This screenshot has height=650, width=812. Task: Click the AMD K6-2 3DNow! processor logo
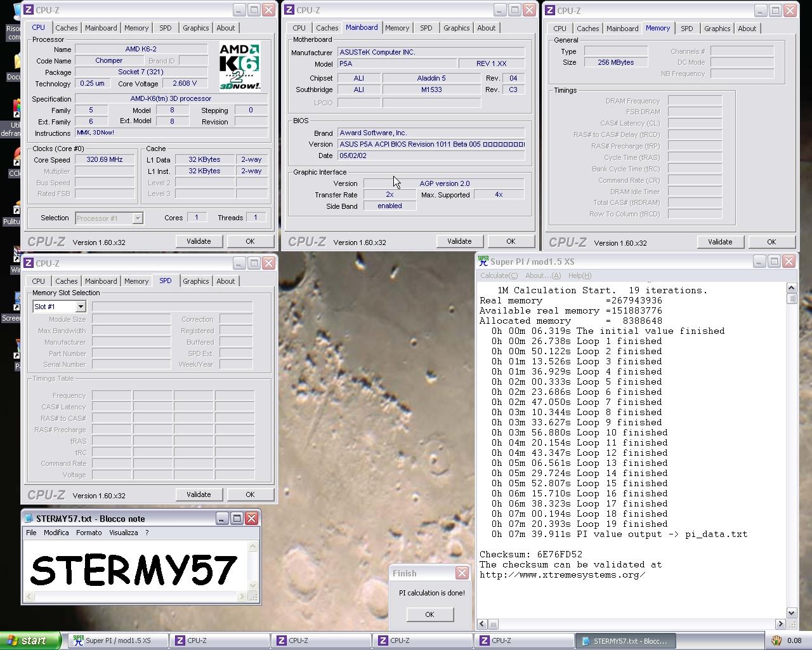(x=240, y=67)
